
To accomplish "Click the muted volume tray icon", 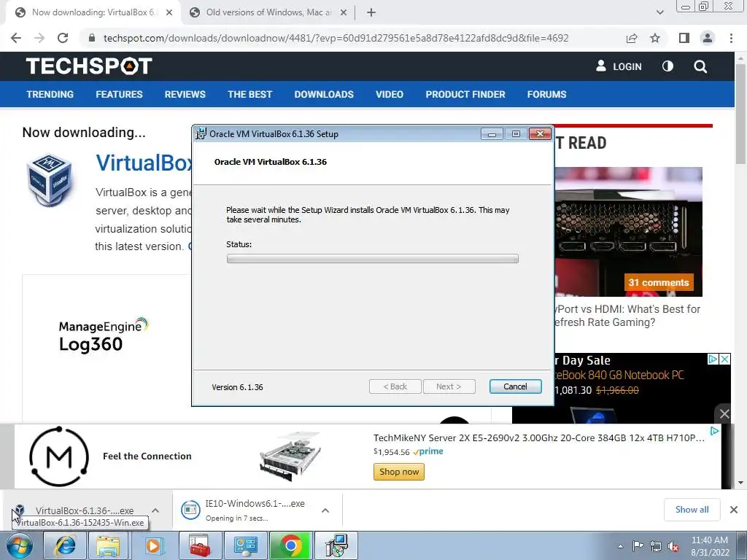I will [673, 546].
